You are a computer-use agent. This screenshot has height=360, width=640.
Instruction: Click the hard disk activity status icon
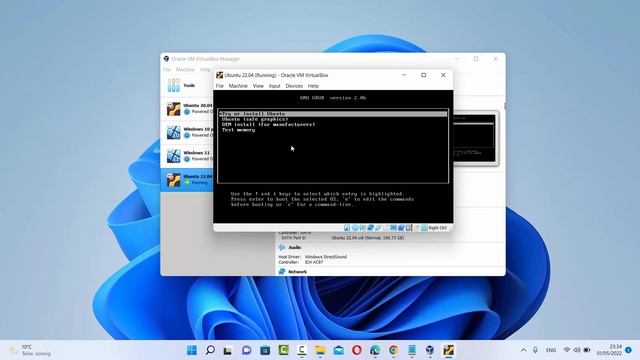(347, 228)
